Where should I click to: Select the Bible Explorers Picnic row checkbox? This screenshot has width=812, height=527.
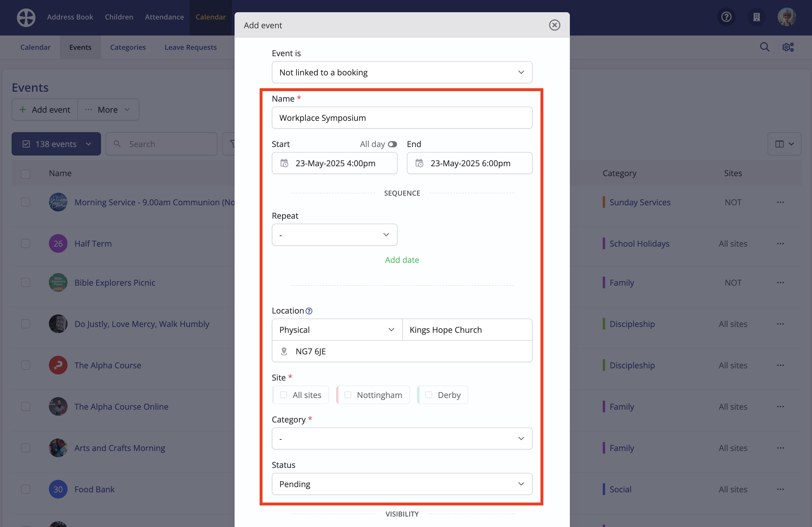tap(26, 283)
